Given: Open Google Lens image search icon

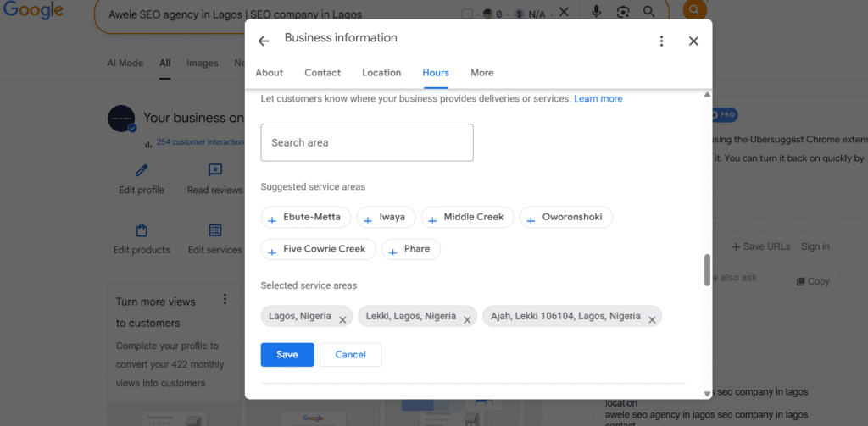Looking at the screenshot, I should pos(623,12).
